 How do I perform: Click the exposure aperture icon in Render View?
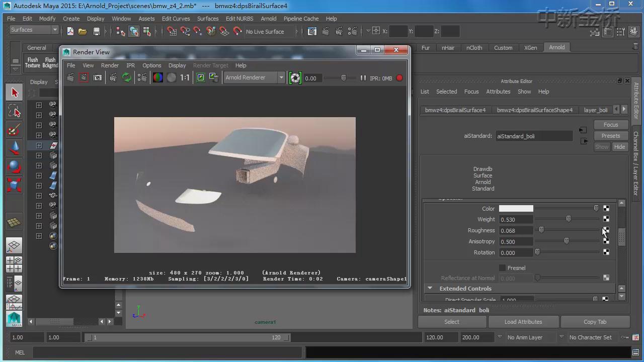point(295,78)
